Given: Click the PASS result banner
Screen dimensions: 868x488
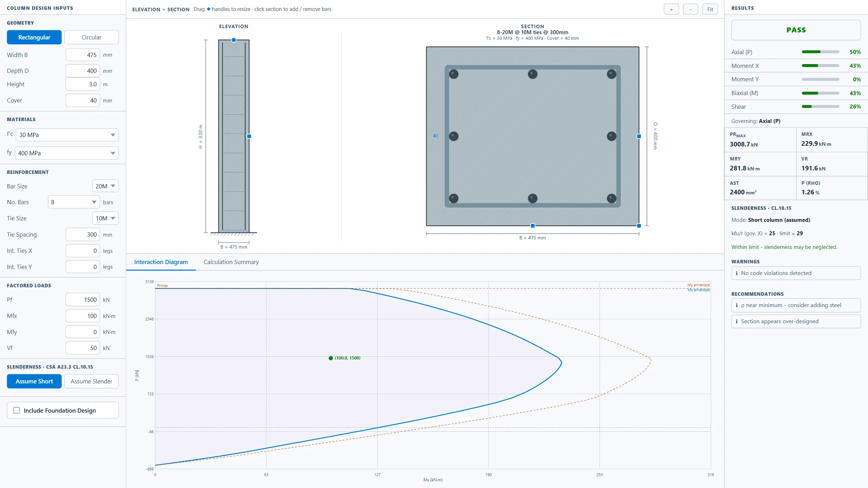Looking at the screenshot, I should click(796, 30).
